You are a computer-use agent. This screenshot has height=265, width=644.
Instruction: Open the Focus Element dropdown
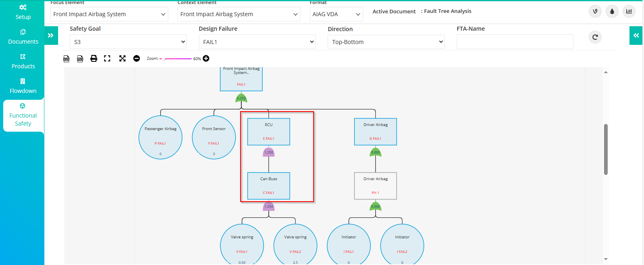tap(109, 14)
